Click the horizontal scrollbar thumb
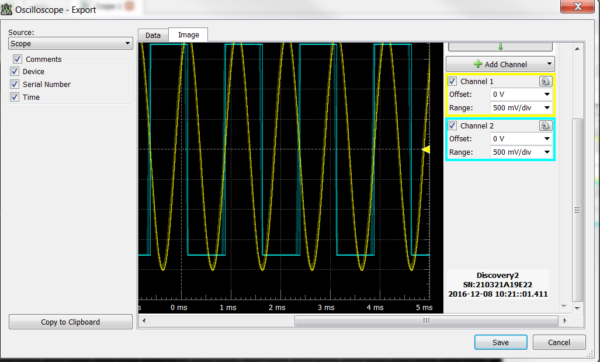The image size is (600, 362). [x=426, y=321]
